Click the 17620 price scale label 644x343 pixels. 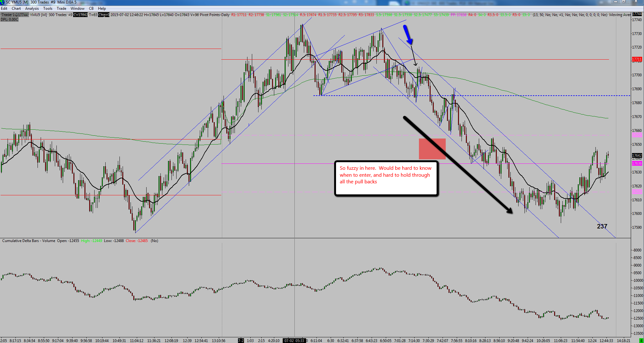(x=637, y=186)
